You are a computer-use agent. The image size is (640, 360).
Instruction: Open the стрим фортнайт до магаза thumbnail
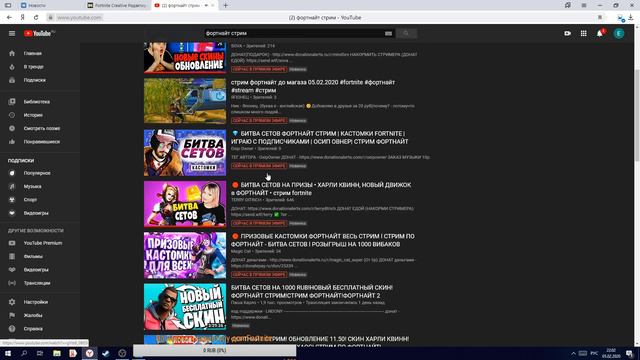click(x=185, y=101)
